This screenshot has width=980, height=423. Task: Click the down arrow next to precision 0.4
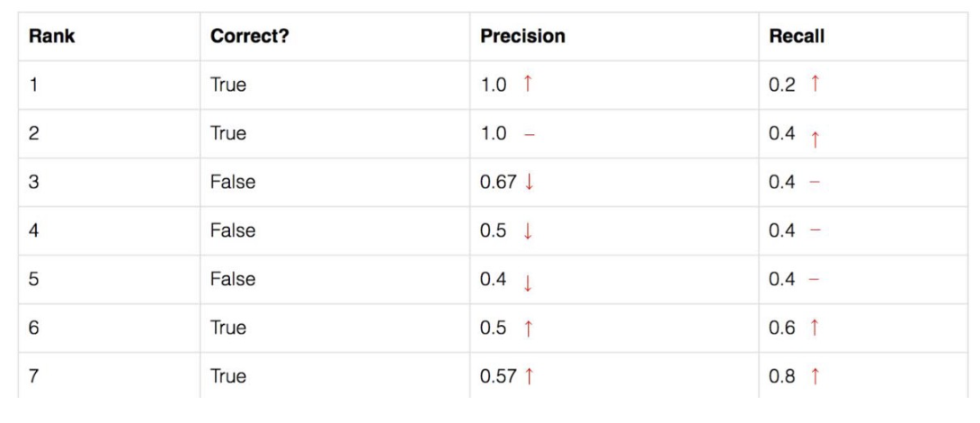pos(528,283)
